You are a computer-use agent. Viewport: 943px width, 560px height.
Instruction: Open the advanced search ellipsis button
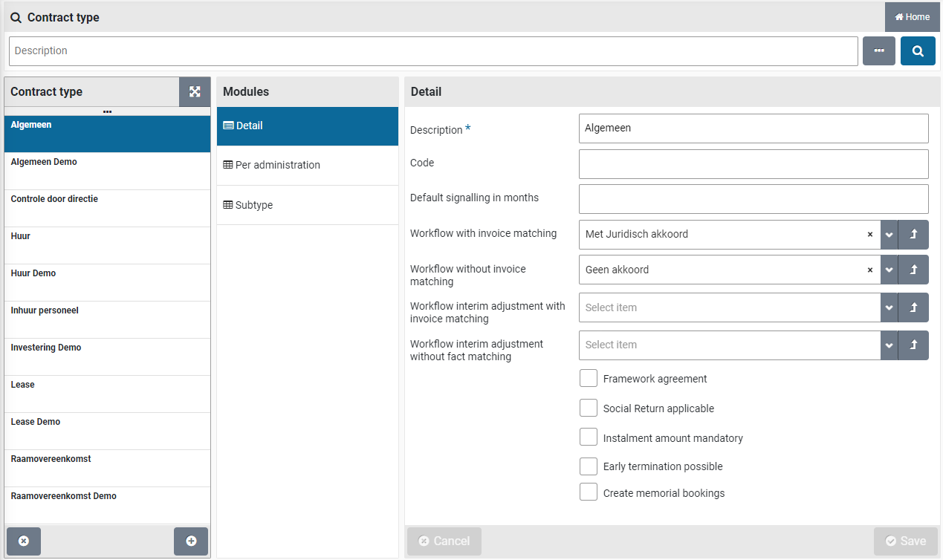pyautogui.click(x=878, y=51)
